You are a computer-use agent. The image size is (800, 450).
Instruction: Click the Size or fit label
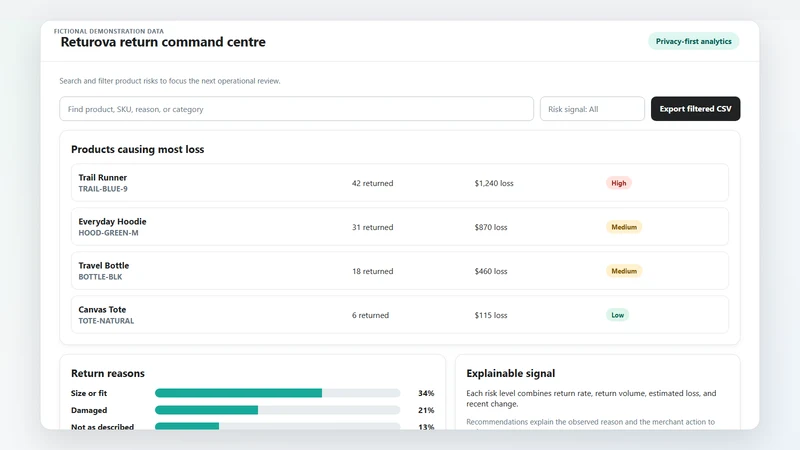click(x=89, y=393)
